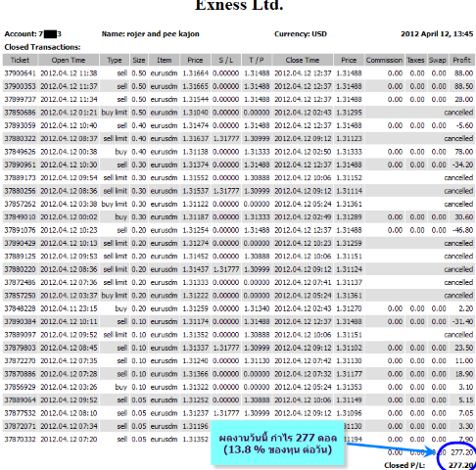
Task: Click the circled Closed P/L value 277.20
Action: click(461, 465)
